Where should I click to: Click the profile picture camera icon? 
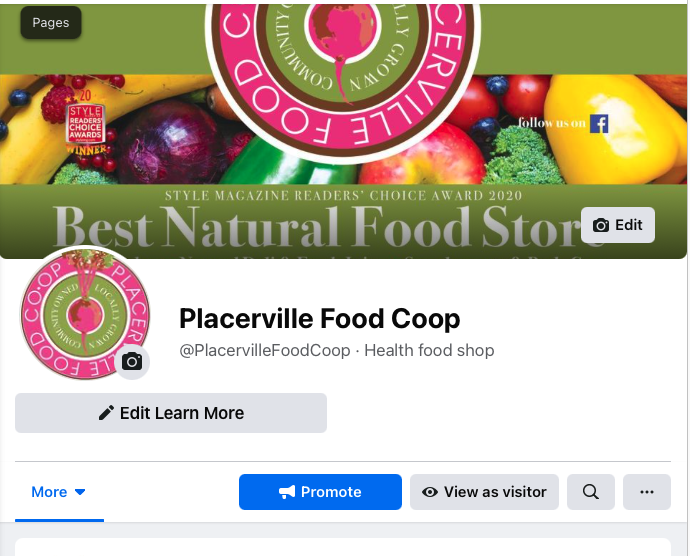pyautogui.click(x=132, y=362)
